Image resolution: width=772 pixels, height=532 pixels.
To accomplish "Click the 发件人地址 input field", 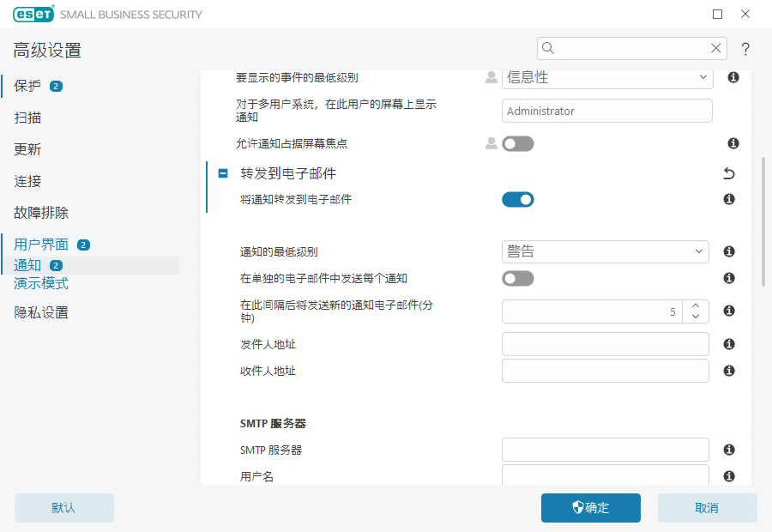I will [605, 343].
